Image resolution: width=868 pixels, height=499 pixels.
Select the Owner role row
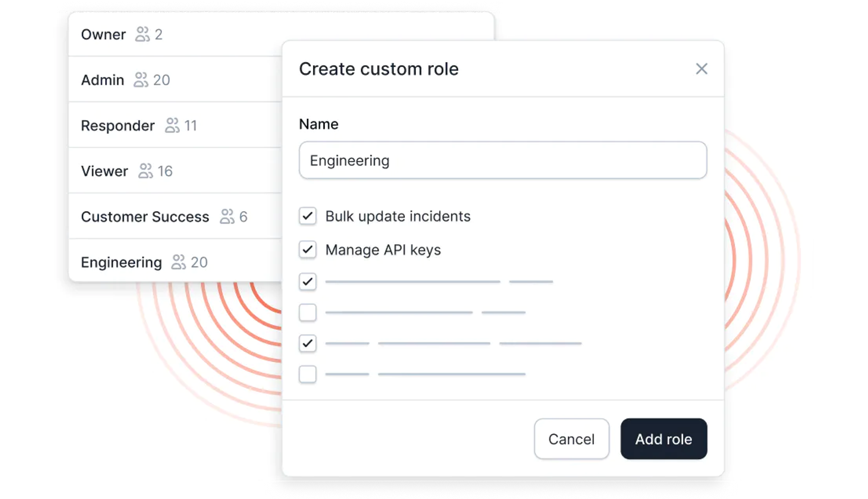[x=103, y=34]
